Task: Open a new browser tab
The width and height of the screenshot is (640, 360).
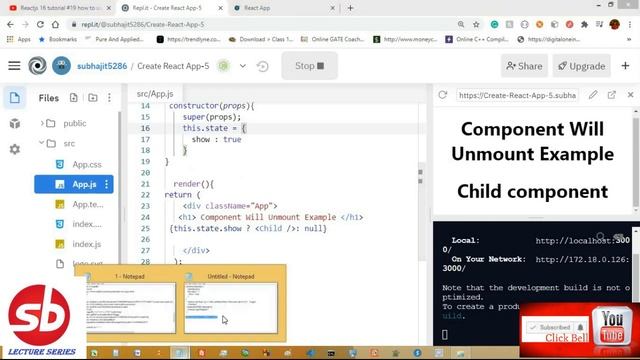Action: [350, 8]
